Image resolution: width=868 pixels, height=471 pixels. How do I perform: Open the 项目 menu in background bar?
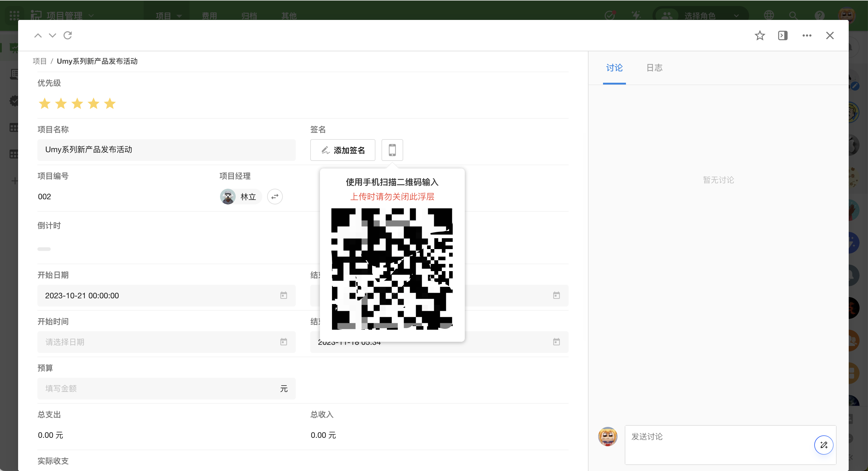click(x=168, y=15)
